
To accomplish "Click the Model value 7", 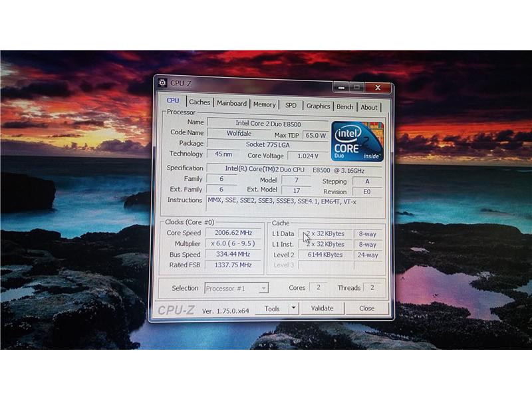I will coord(296,180).
